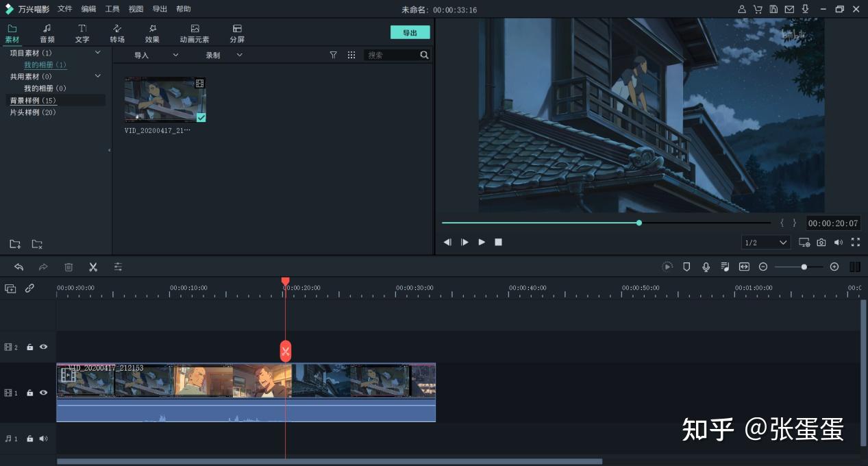This screenshot has height=466, width=868.
Task: Mute audio track 1 speaker icon
Action: [44, 439]
